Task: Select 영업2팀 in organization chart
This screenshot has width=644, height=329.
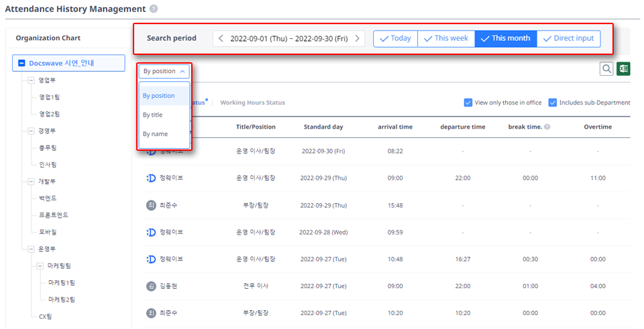Action: (x=49, y=114)
